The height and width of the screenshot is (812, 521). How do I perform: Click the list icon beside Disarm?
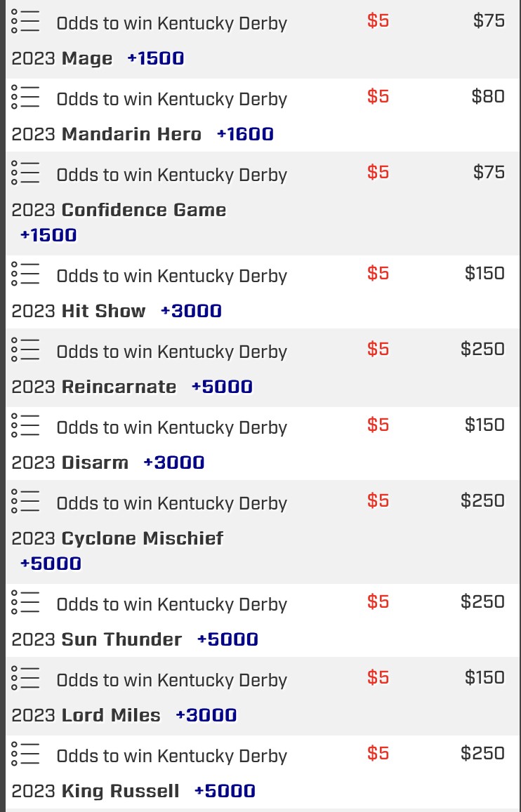[x=25, y=426]
